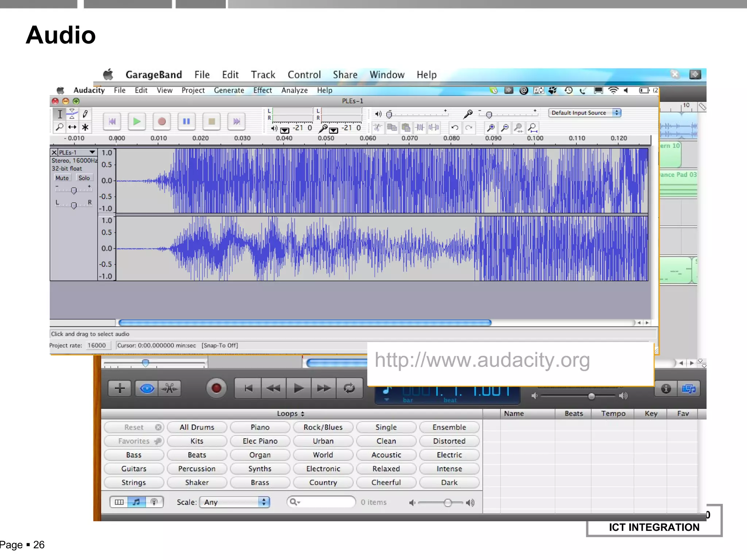Click GarageBand play button
747x560 pixels.
tap(299, 388)
